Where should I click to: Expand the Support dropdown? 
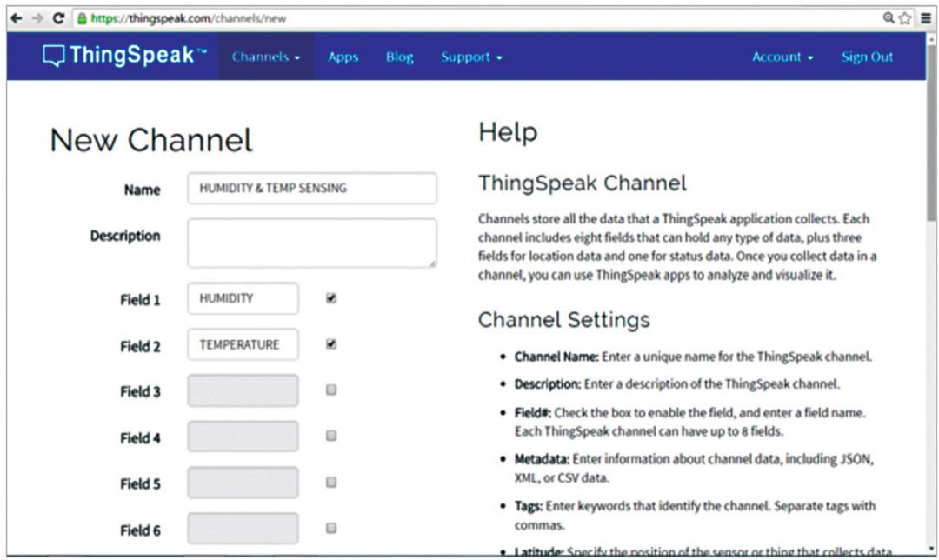pyautogui.click(x=471, y=57)
